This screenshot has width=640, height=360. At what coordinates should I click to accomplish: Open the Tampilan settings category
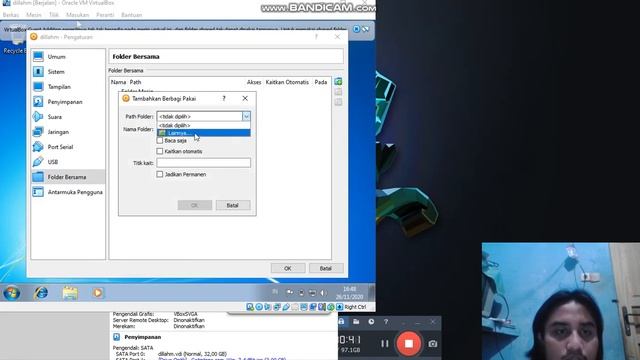point(68,87)
